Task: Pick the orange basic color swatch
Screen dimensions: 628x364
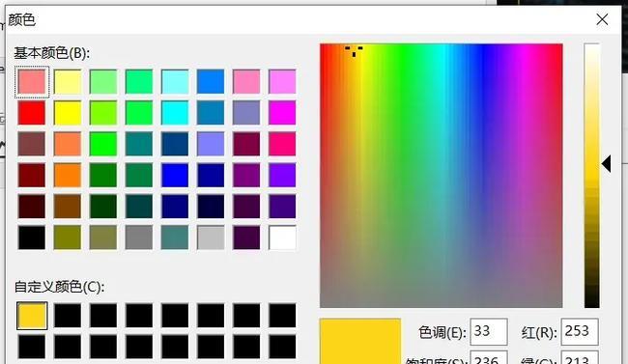Action: point(68,175)
